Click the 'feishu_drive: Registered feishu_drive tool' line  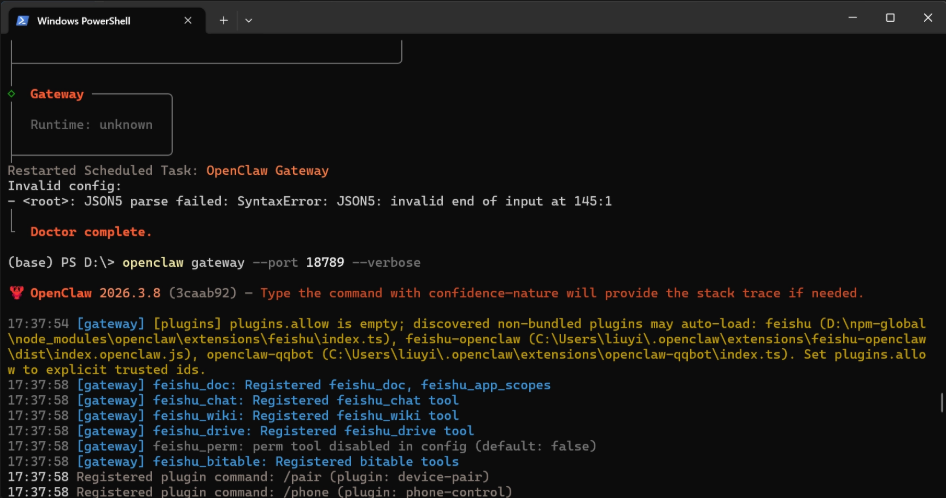(241, 431)
